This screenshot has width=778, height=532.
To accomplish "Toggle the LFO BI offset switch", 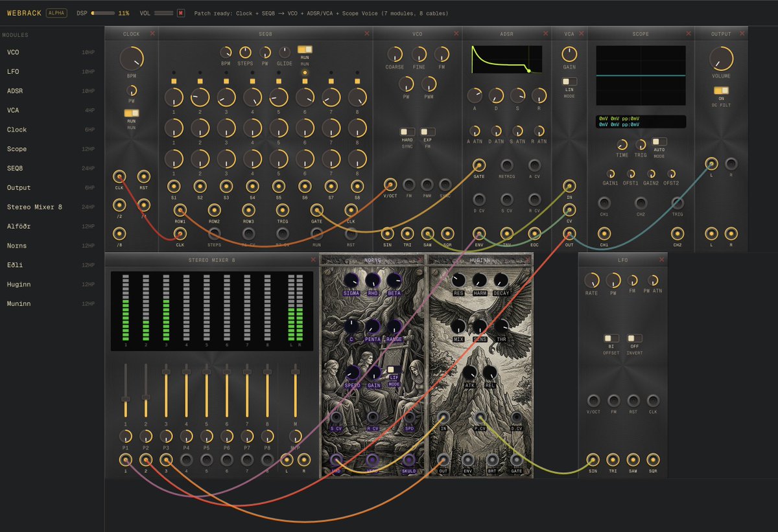I will tap(611, 338).
